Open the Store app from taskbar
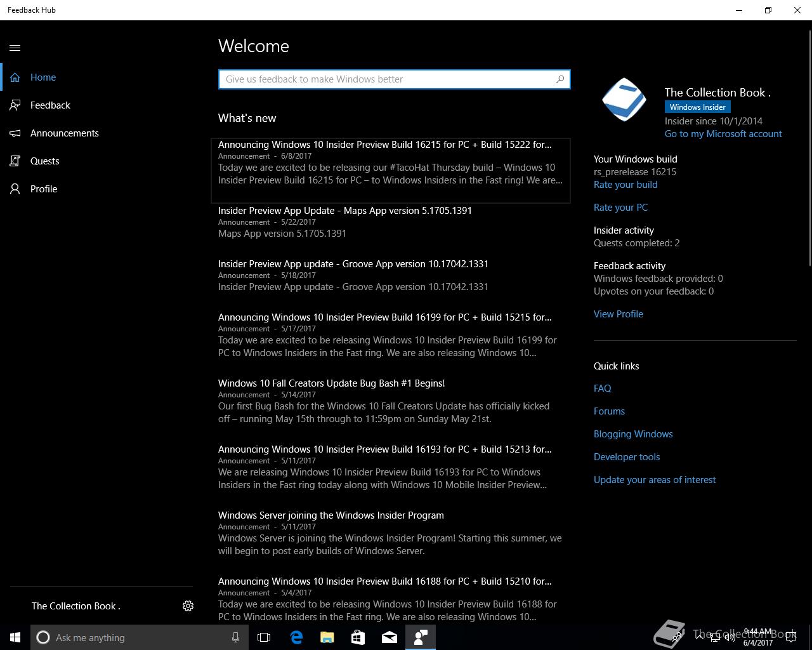This screenshot has width=812, height=650. click(358, 637)
